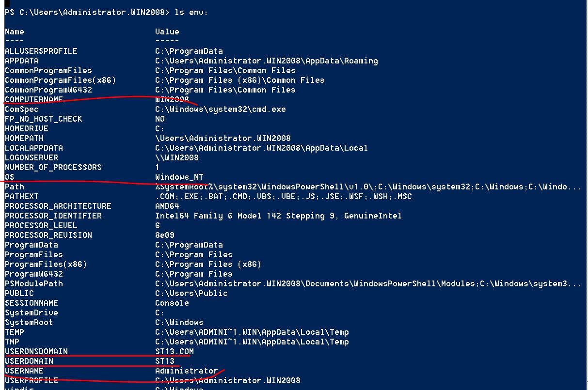Click the PSModulePath variable name
Screen dimensions: 588x390
coord(34,284)
